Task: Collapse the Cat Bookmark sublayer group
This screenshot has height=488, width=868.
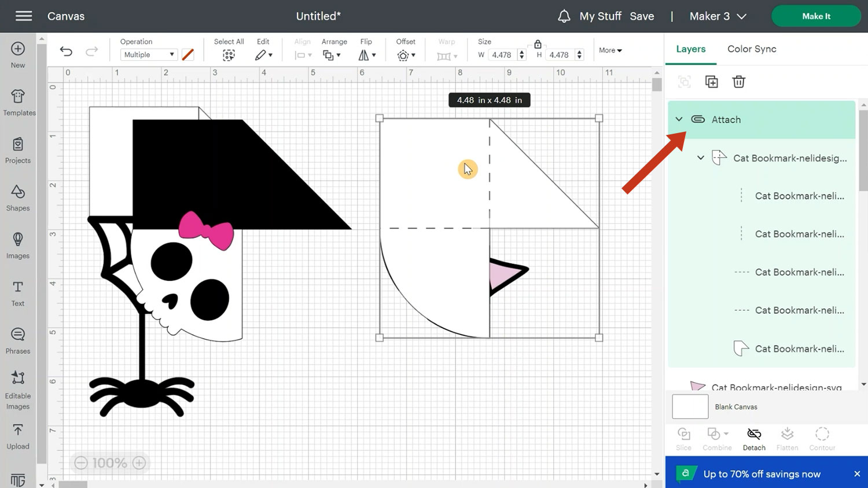Action: [x=700, y=157]
